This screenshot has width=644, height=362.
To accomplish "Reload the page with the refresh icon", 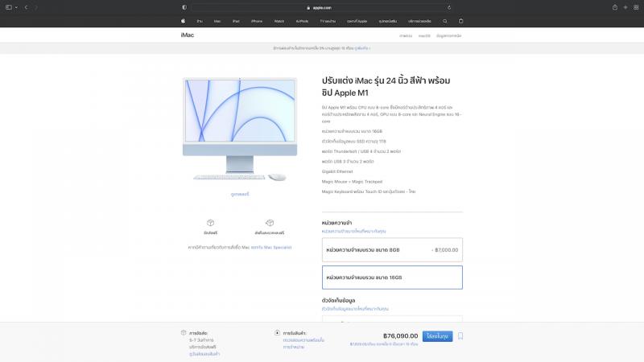I will coord(449,7).
